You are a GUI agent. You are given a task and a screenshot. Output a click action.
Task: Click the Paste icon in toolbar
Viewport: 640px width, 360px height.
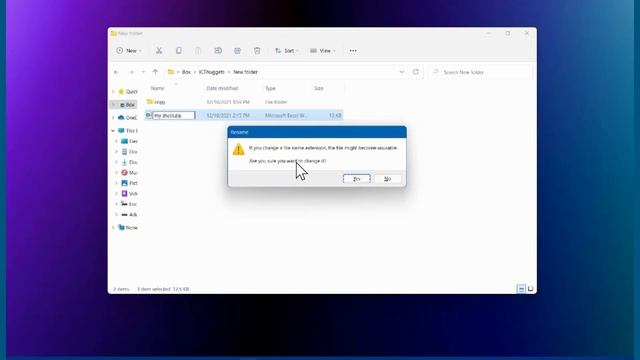198,51
